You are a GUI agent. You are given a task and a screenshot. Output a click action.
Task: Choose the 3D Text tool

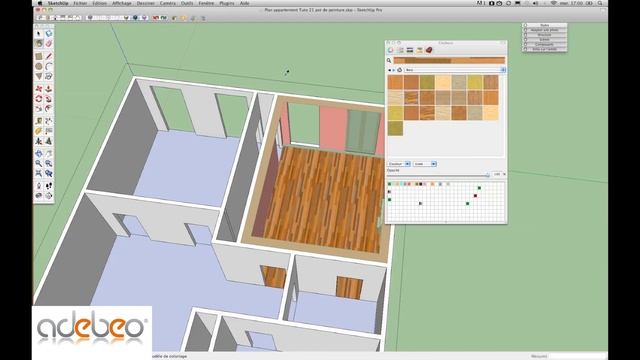[x=49, y=141]
